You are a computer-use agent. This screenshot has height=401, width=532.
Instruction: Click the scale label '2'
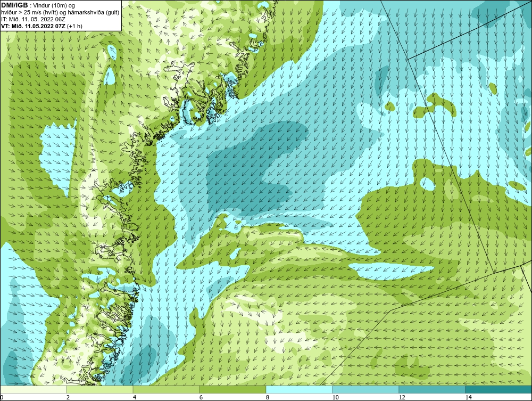click(x=68, y=397)
